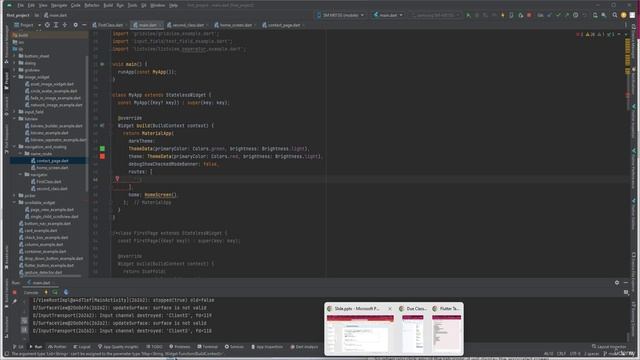Expand the bottom_sheet folder

tap(15, 56)
